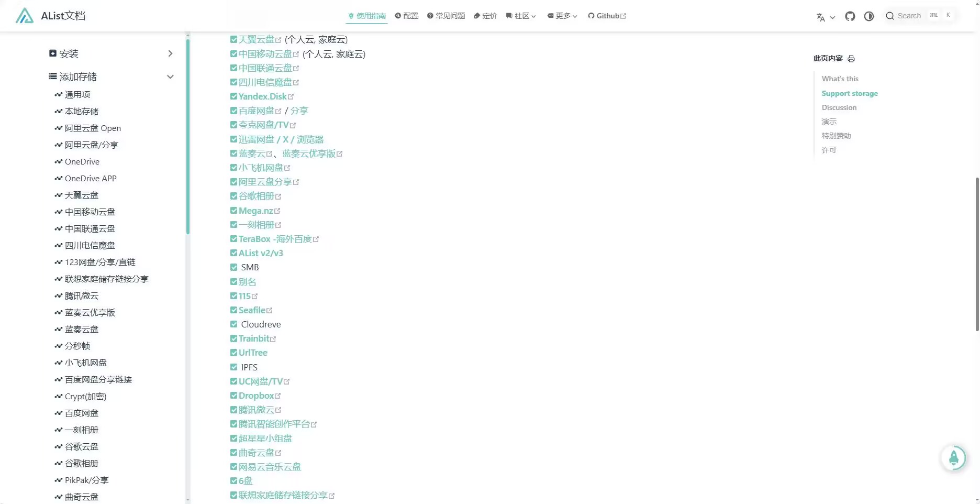Open GitHub via the GitHub icon top right
This screenshot has height=504, width=980.
850,16
